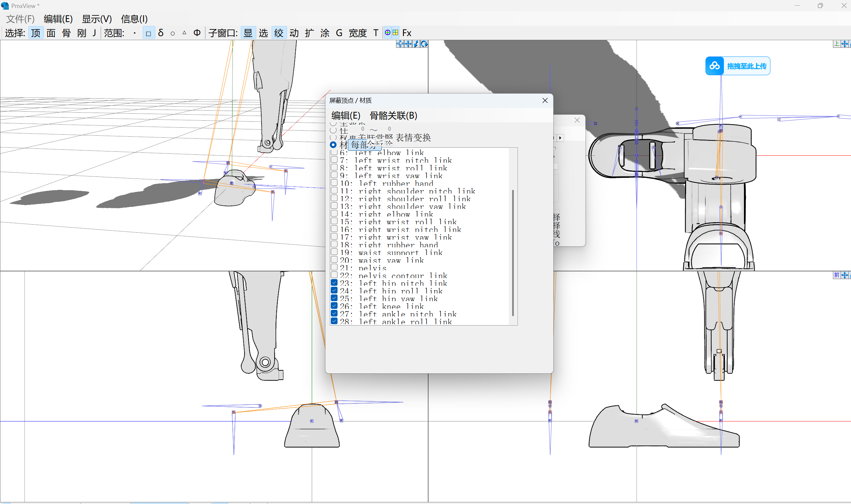Open the 动 motion sub-window
This screenshot has height=504, width=851.
tap(294, 33)
